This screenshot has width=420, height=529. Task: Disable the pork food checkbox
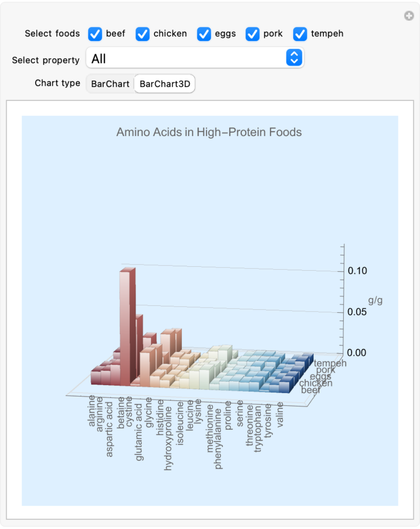252,34
